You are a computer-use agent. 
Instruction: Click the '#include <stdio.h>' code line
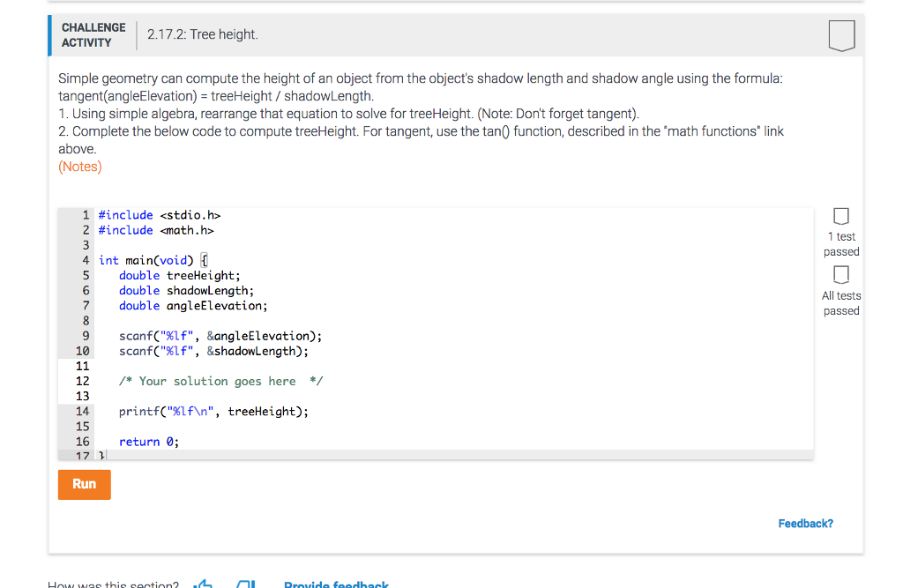click(x=160, y=215)
